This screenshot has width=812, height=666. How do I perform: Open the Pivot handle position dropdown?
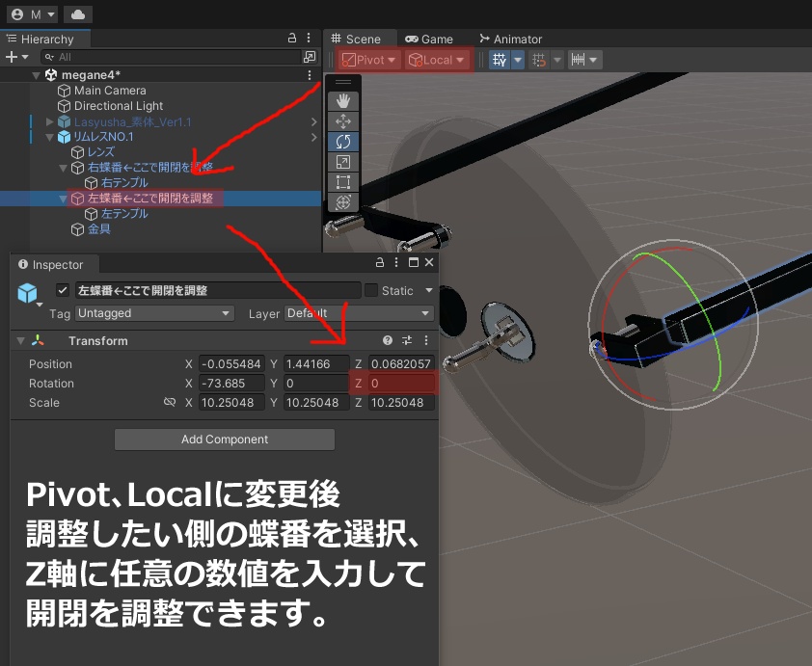pos(369,60)
